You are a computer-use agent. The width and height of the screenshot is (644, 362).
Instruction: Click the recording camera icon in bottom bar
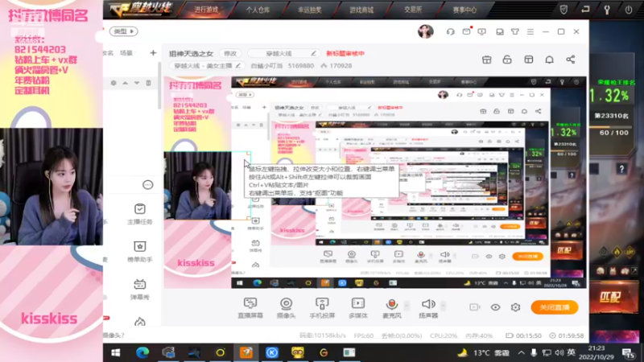(475, 307)
